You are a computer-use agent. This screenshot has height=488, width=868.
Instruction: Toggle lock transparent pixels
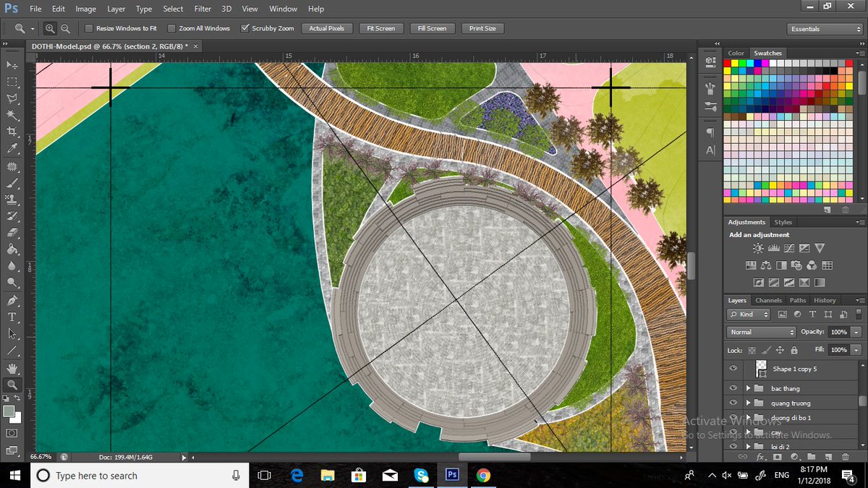click(752, 350)
